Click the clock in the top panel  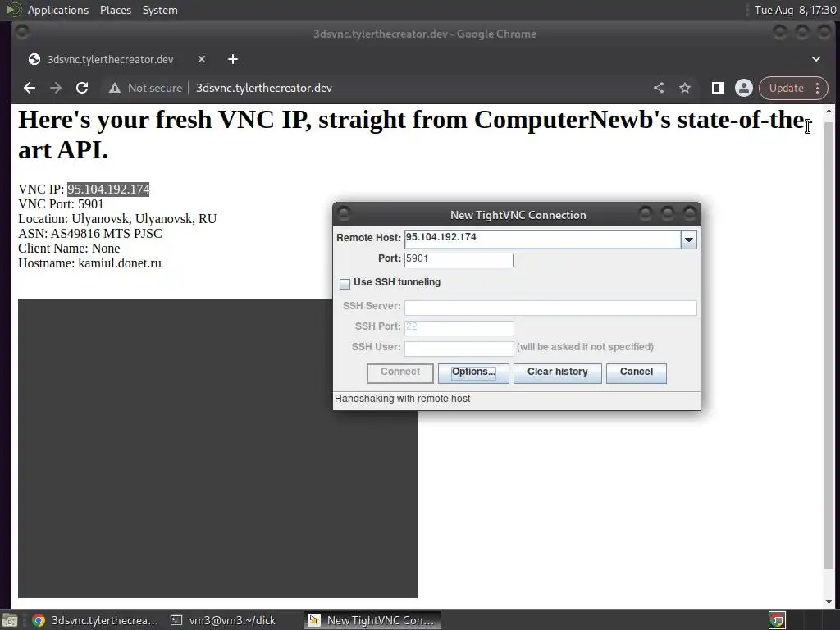(x=795, y=10)
